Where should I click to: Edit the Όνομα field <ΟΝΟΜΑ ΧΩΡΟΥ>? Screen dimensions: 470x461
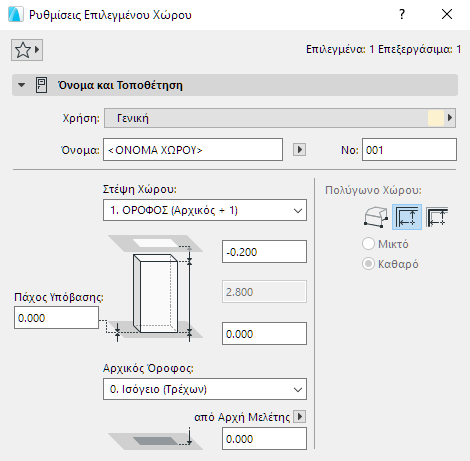coord(193,150)
